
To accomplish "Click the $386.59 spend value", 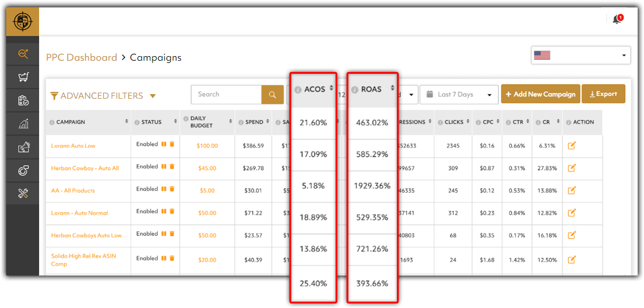I will [x=253, y=146].
